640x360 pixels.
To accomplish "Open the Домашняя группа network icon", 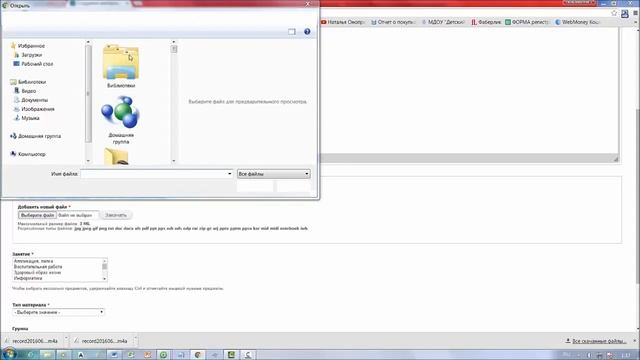I will point(121,112).
